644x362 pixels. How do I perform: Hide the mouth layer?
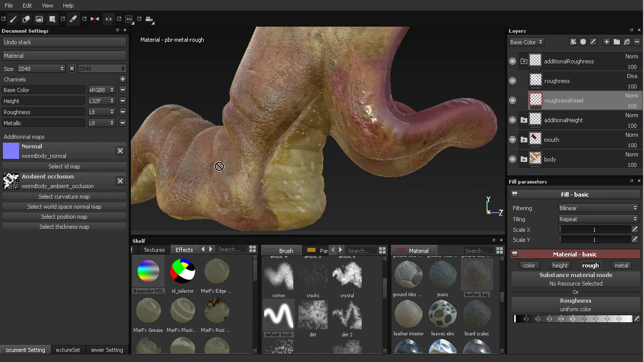[513, 140]
